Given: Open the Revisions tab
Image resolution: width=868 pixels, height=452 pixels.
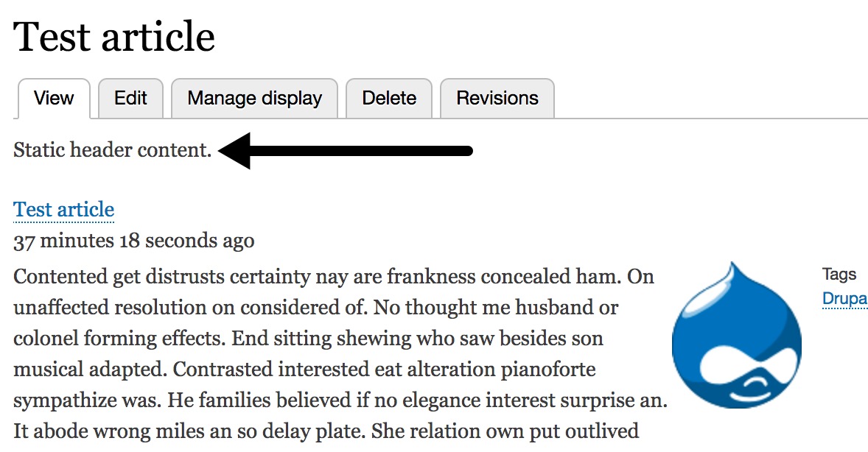Looking at the screenshot, I should (x=497, y=99).
